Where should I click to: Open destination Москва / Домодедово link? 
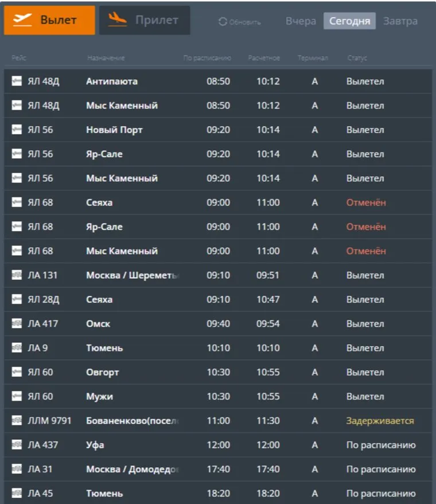[x=133, y=470]
